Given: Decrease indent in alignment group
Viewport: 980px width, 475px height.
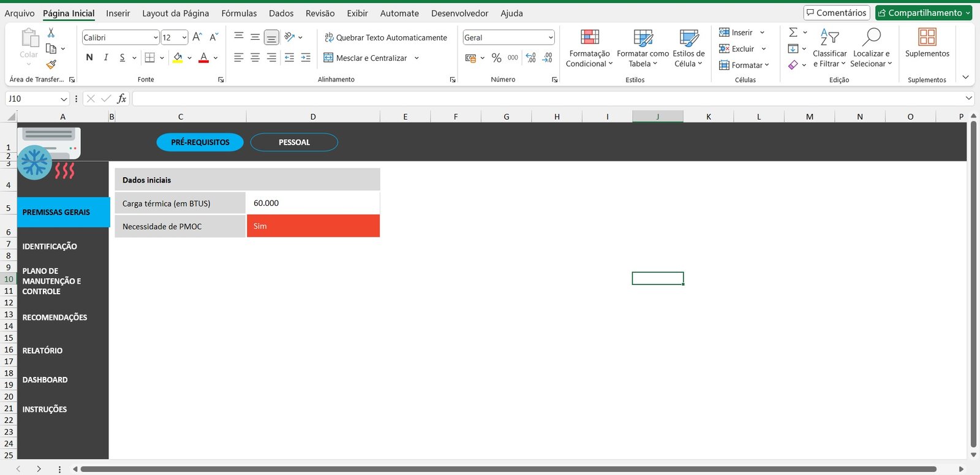Looking at the screenshot, I should click(290, 58).
